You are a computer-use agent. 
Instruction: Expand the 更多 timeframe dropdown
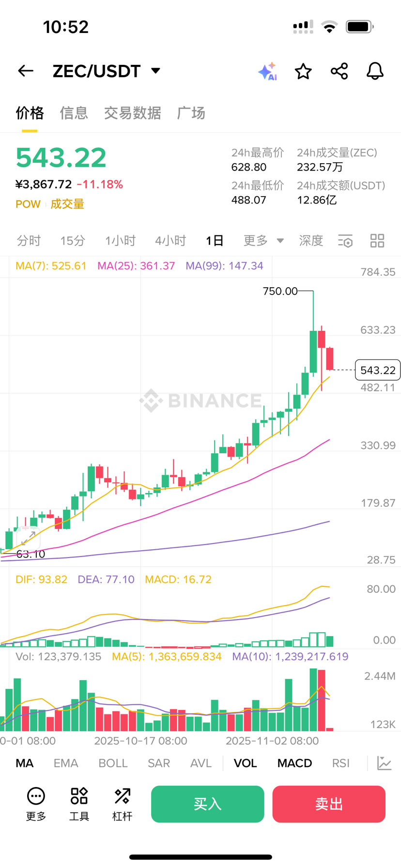[263, 241]
